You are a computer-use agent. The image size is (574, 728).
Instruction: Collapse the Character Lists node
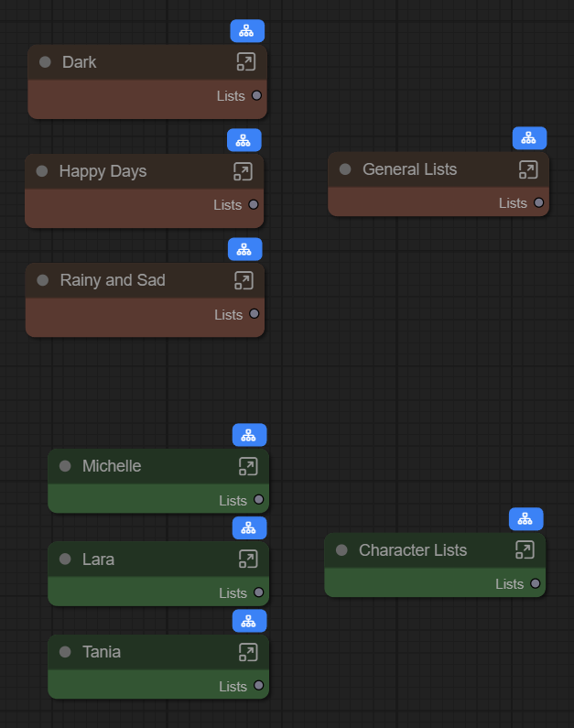pos(341,550)
